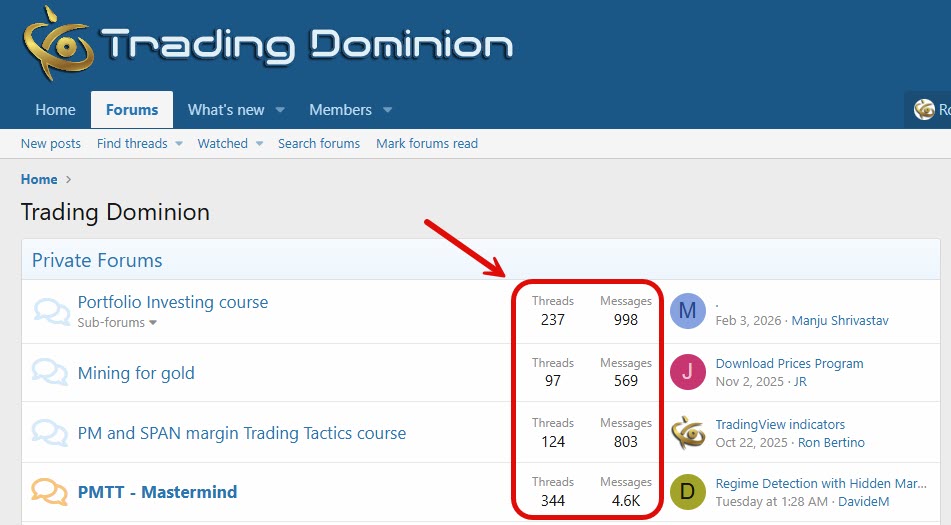Click the Portfolio Investing course forum bubble icon
Screen dimensions: 951x525
(x=50, y=311)
